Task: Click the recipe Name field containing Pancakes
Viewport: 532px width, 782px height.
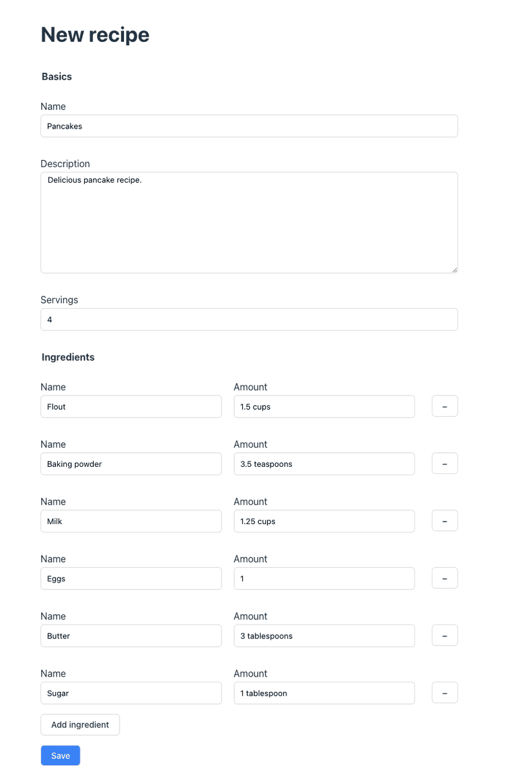Action: [x=249, y=126]
